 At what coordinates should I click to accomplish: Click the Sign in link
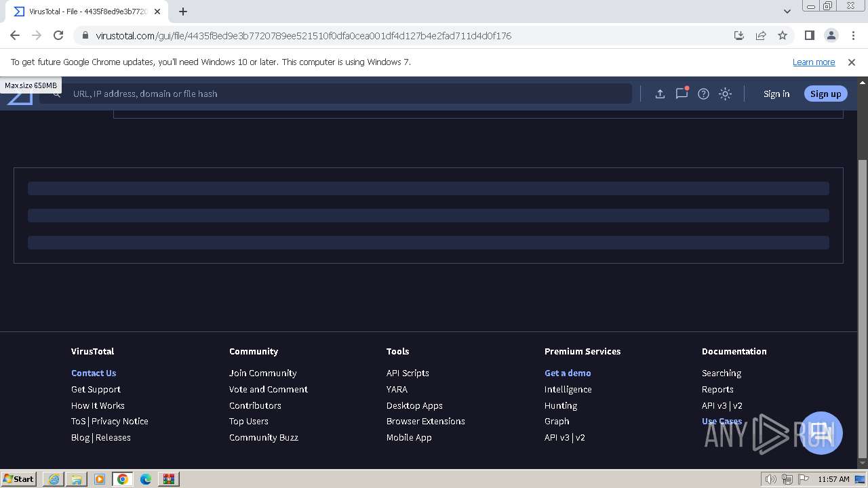(776, 94)
